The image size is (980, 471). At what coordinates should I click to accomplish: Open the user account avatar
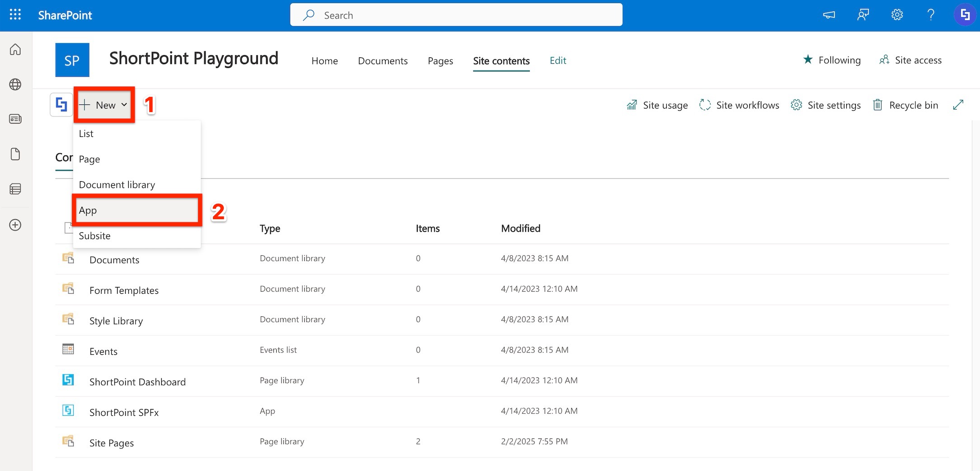tap(965, 15)
